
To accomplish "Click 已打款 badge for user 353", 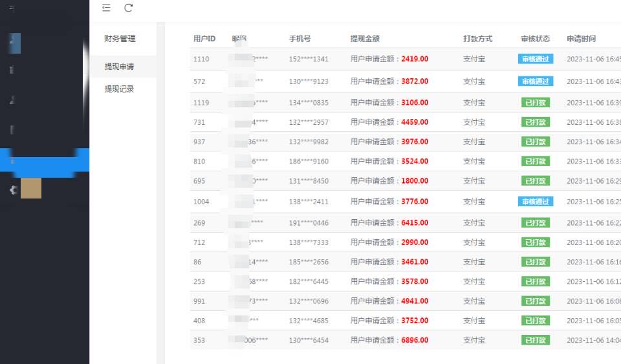I will (x=536, y=340).
